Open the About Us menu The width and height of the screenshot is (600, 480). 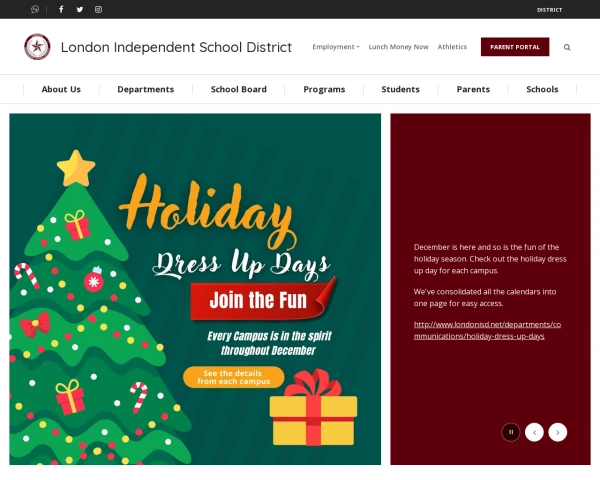click(61, 89)
